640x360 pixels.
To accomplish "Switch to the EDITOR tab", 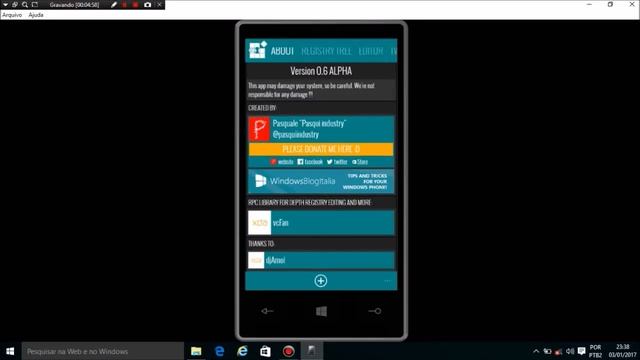I will (371, 51).
